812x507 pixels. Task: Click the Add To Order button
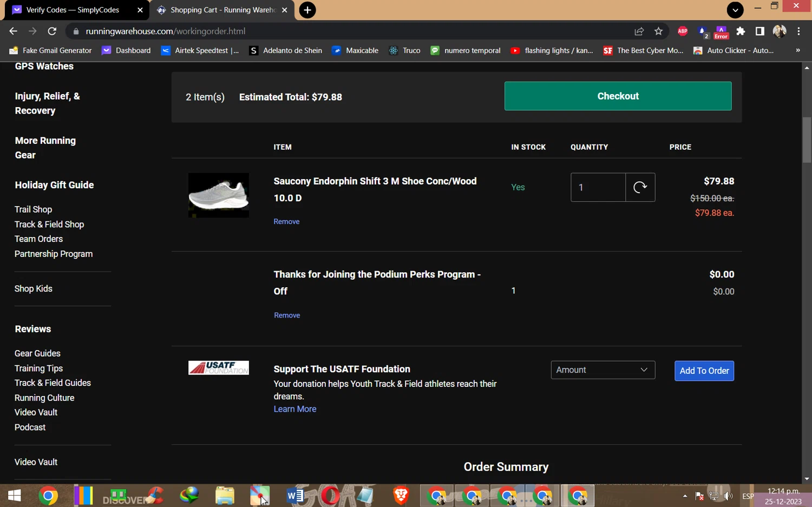click(x=704, y=371)
